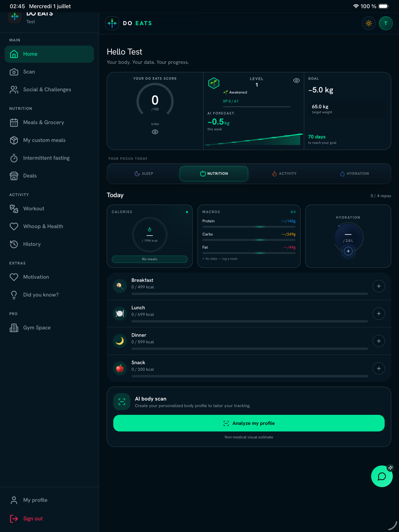Open Whoop & Health heart icon

[x=14, y=226]
